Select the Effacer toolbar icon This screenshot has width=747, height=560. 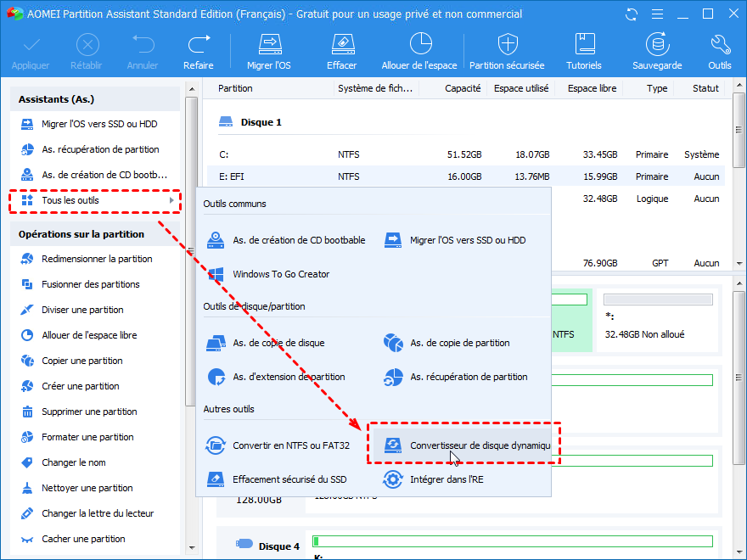(341, 52)
